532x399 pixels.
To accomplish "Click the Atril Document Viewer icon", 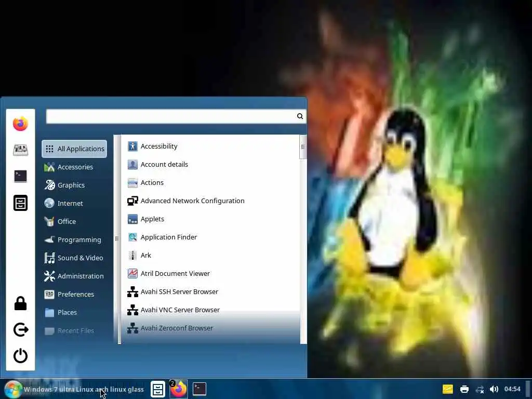I will (x=132, y=273).
